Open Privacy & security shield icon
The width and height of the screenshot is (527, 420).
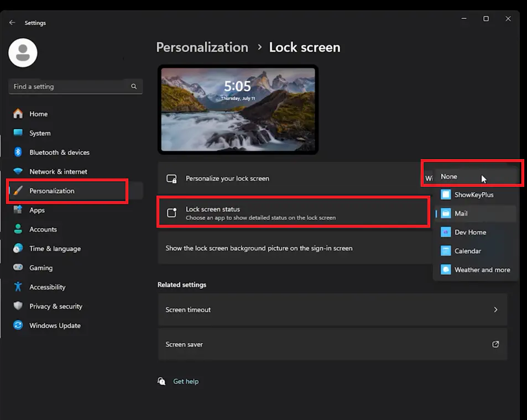(x=18, y=306)
